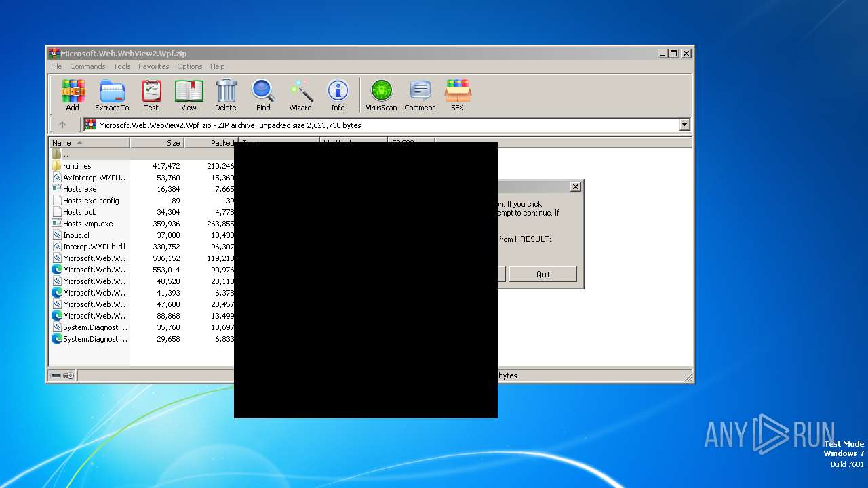868x488 pixels.
Task: Go up one folder level arrow
Action: tap(62, 125)
